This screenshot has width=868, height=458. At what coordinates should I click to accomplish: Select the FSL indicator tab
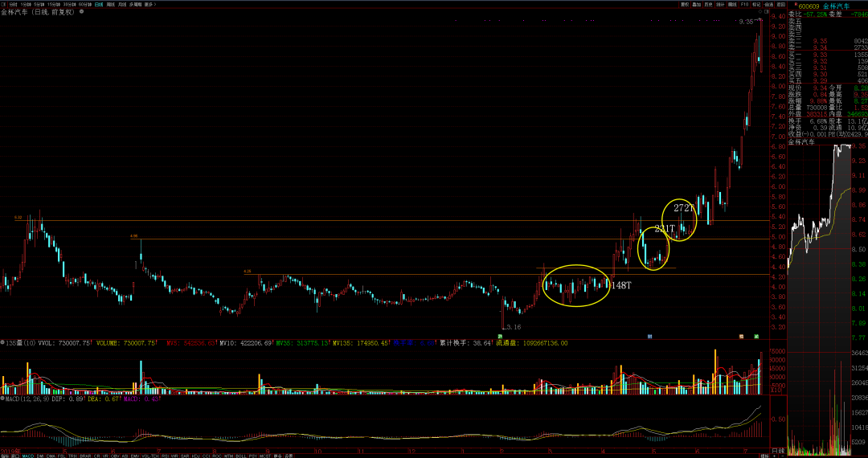point(61,456)
